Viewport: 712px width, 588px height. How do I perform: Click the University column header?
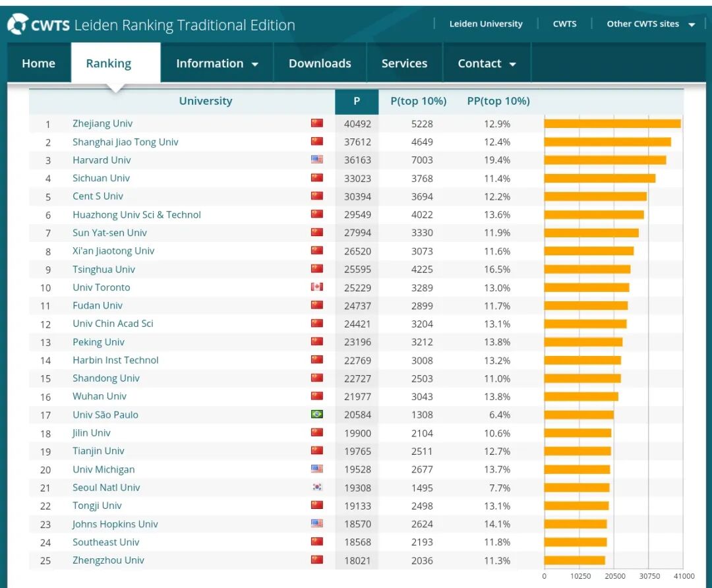tap(205, 101)
